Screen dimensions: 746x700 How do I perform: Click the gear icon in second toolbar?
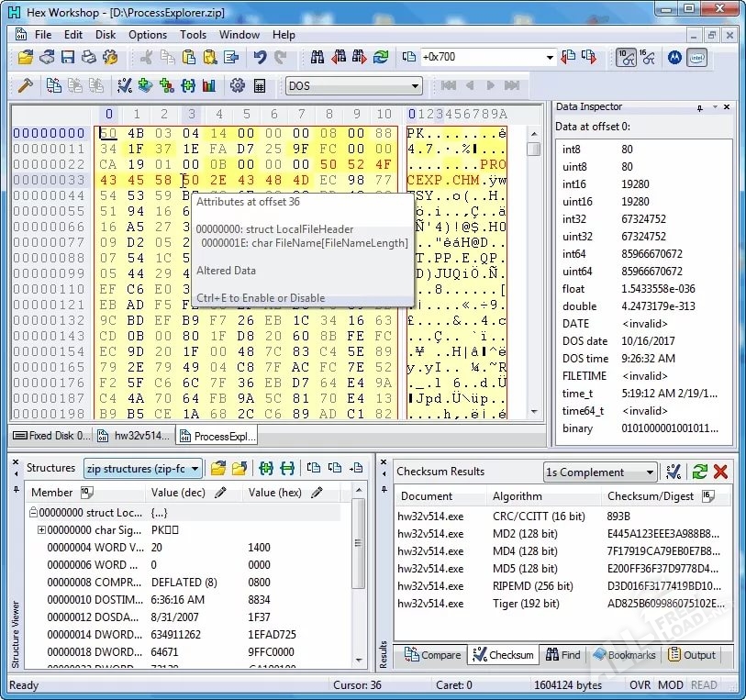pos(238,86)
